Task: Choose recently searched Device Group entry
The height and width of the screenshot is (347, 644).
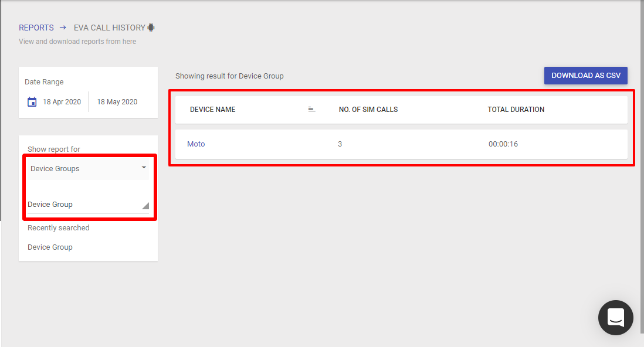Action: tap(50, 247)
